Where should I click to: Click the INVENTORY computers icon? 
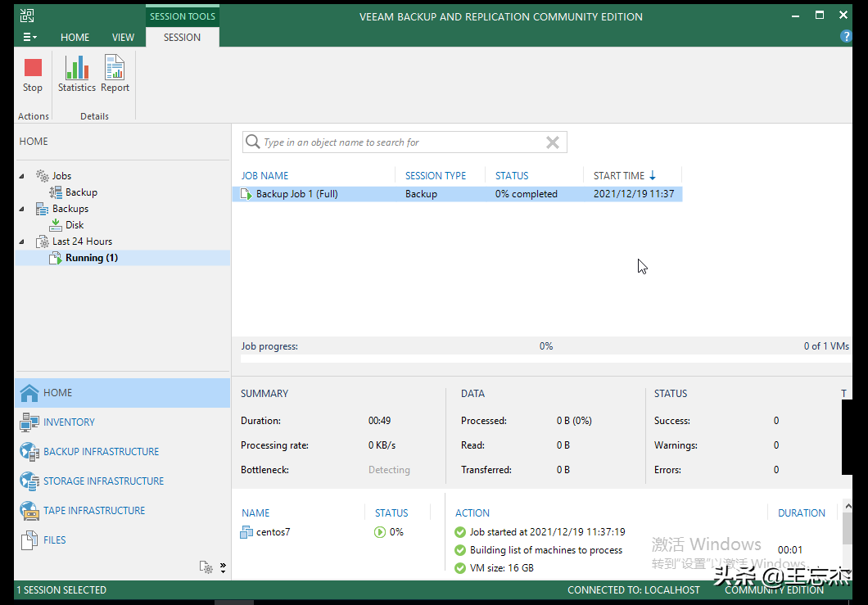[x=29, y=422]
